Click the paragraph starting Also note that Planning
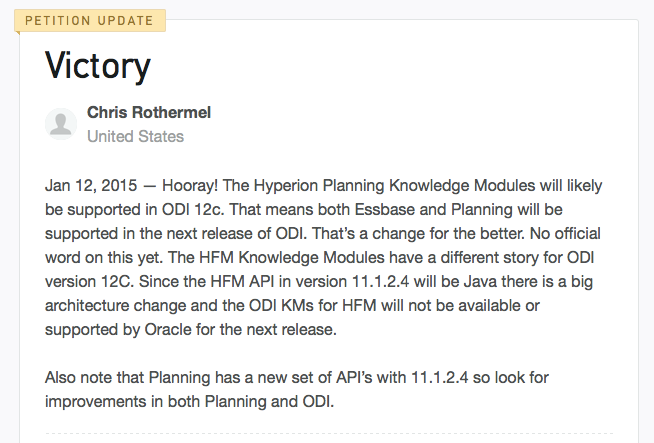The image size is (654, 443). 297,390
